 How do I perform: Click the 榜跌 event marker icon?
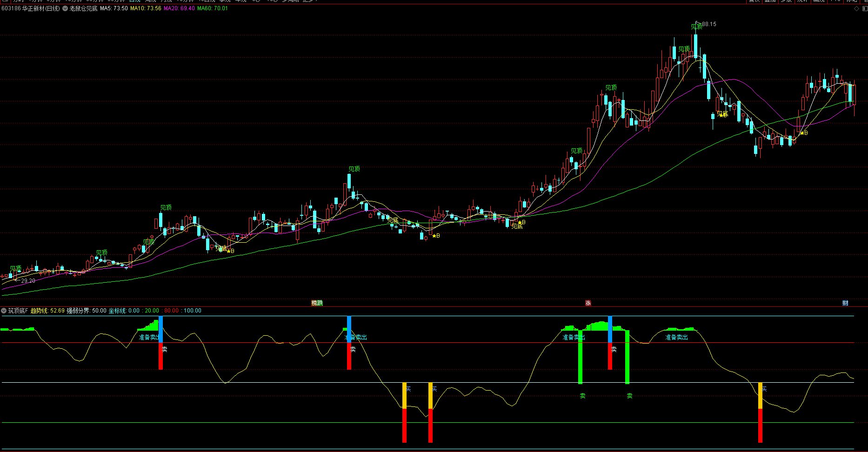point(317,303)
